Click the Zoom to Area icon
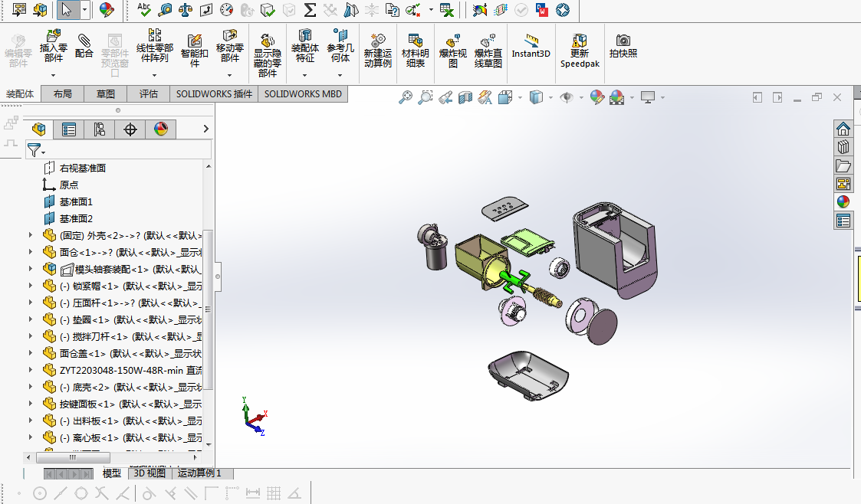The width and height of the screenshot is (861, 504). tap(425, 97)
